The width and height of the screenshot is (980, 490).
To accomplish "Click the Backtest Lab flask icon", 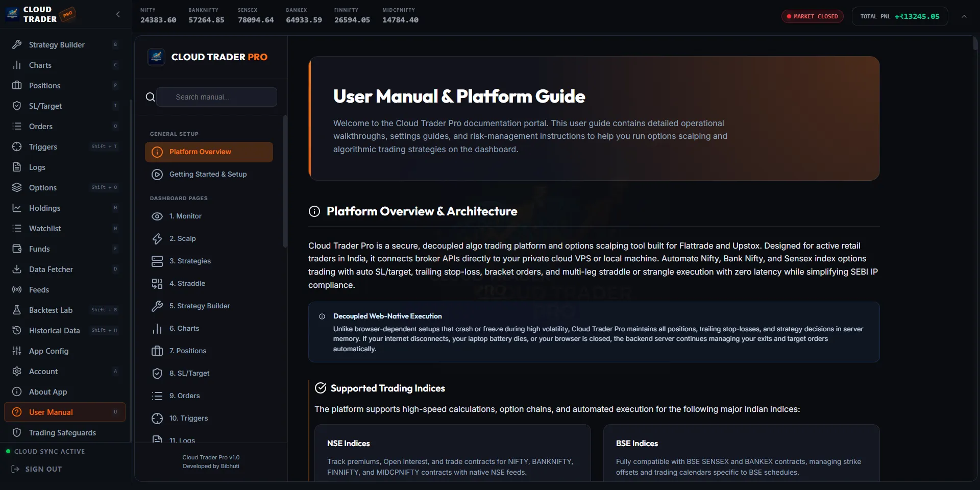I will click(17, 310).
